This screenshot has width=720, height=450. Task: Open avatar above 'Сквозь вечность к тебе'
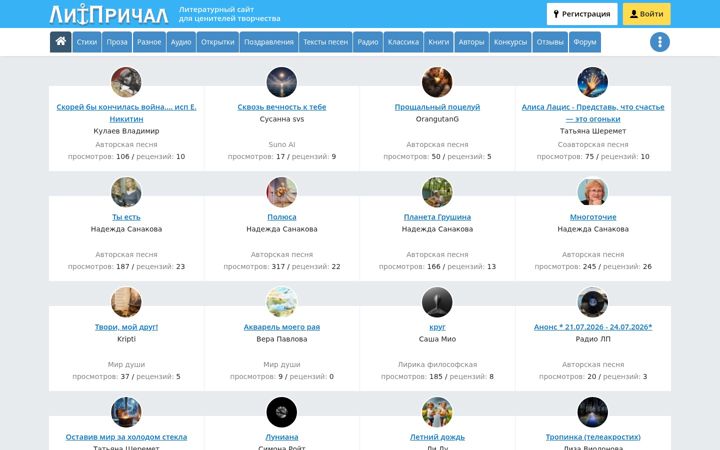(281, 82)
